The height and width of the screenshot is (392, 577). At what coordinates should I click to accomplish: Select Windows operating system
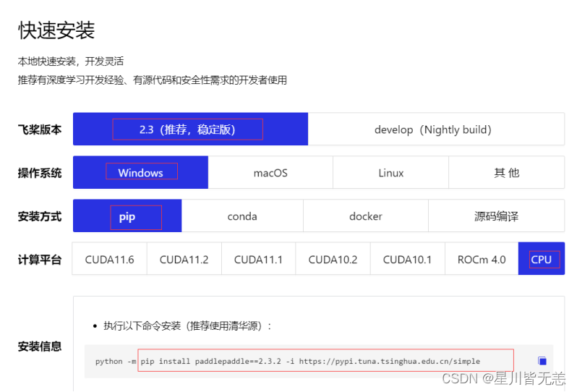pyautogui.click(x=140, y=172)
